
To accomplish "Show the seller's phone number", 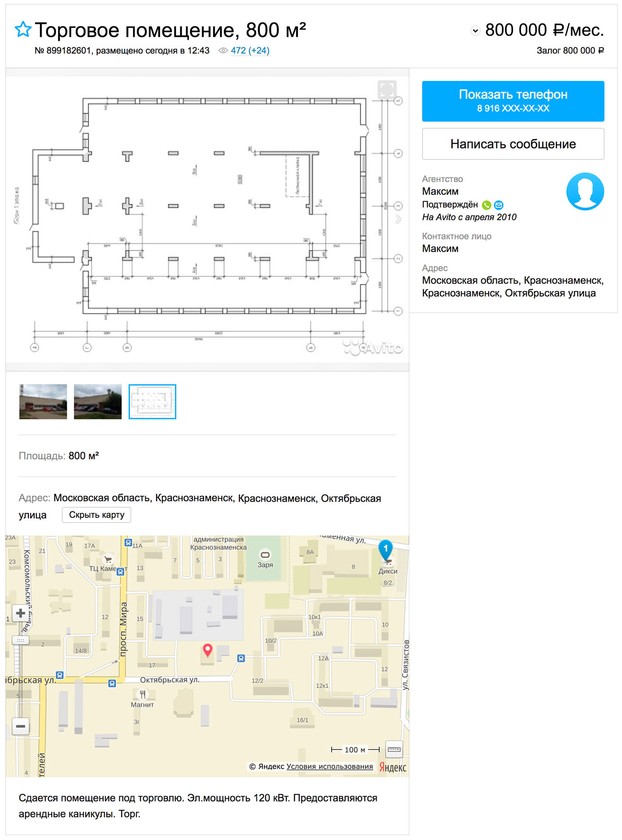I will pyautogui.click(x=513, y=101).
